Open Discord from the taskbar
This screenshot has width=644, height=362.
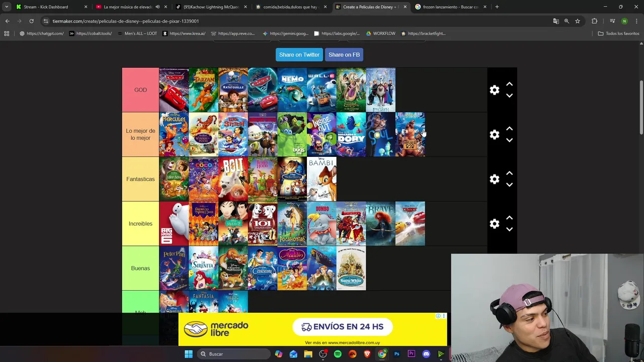pos(426,354)
